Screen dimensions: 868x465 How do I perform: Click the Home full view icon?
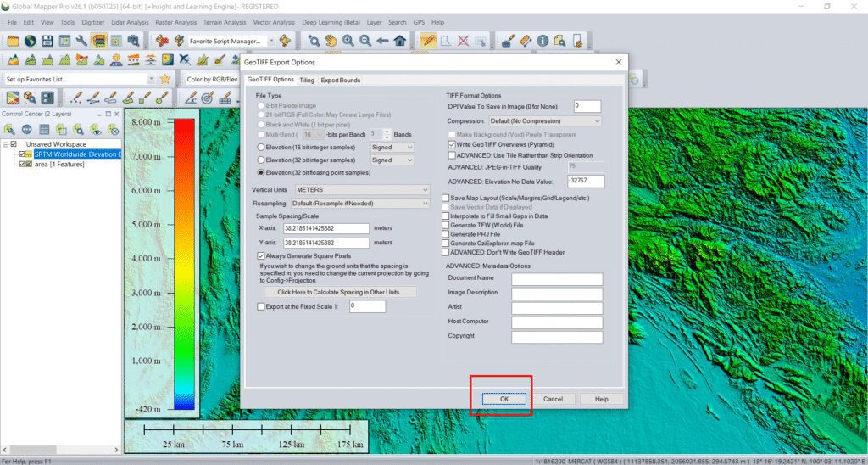tap(400, 41)
